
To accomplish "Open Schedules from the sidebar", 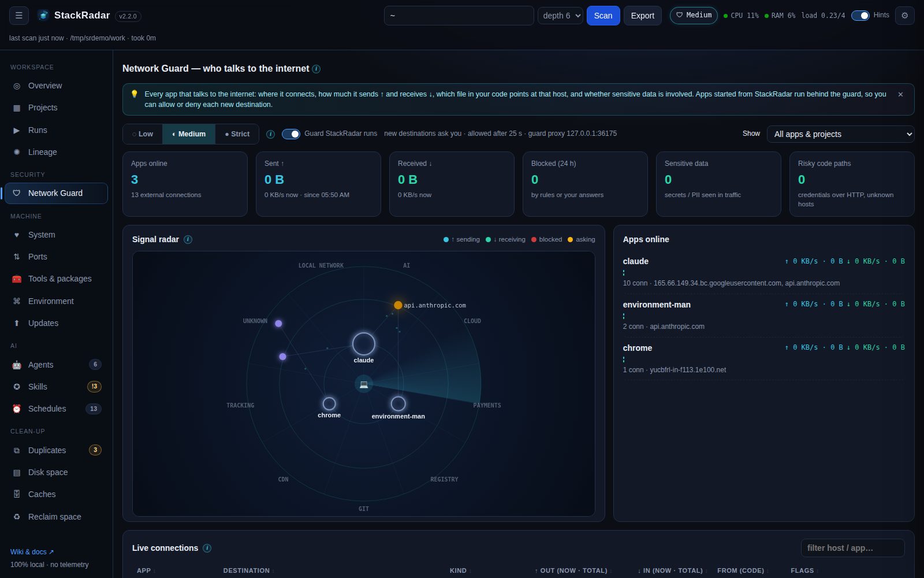I will tap(57, 409).
